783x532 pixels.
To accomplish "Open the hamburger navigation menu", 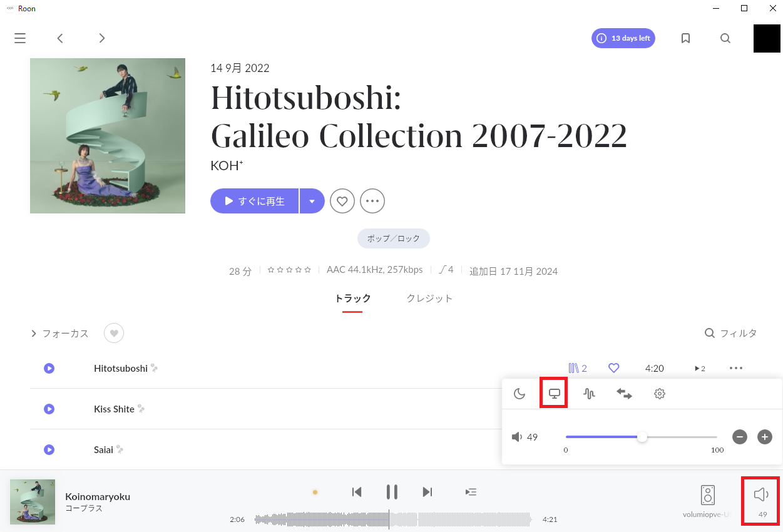I will 20,38.
